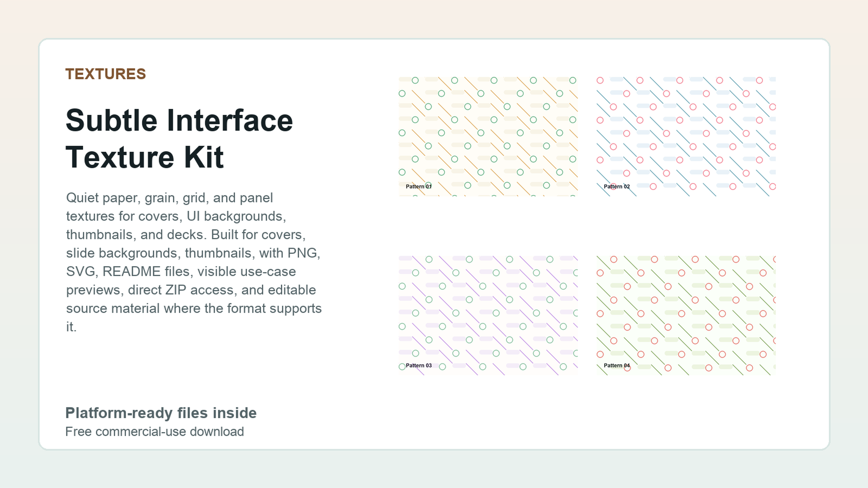Viewport: 868px width, 488px height.
Task: Select the Subtle Interface Texture Kit heading
Action: [x=179, y=139]
